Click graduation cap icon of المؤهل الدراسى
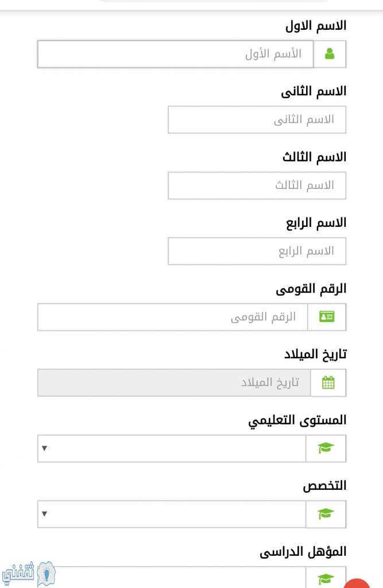Image resolution: width=383 pixels, height=588 pixels. [x=326, y=579]
